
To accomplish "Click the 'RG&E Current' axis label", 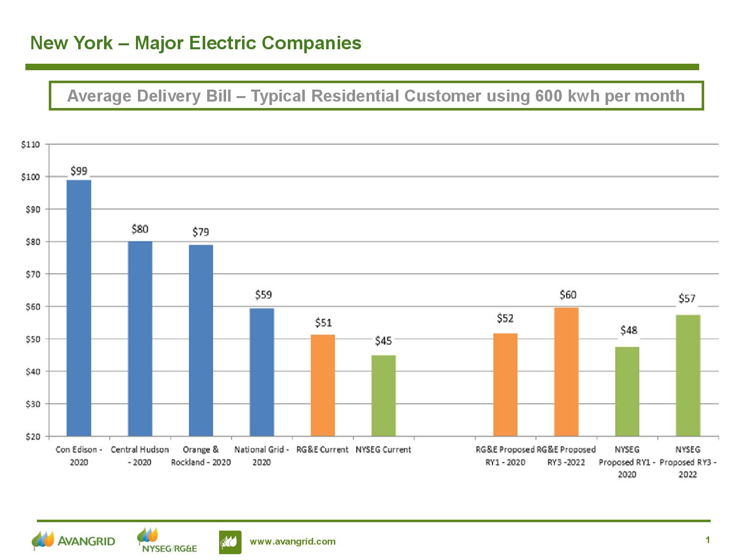I will (x=322, y=449).
